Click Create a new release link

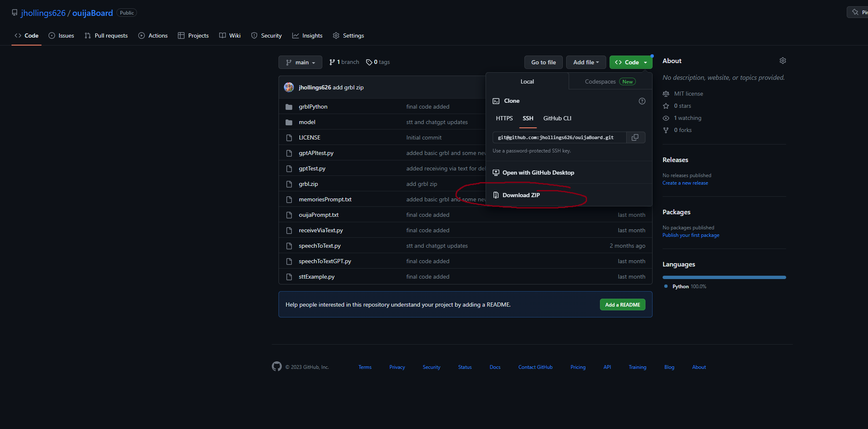pos(685,183)
